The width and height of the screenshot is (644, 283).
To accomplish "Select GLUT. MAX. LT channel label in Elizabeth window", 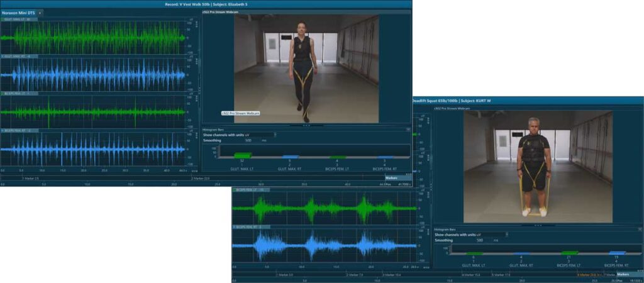I will (19, 19).
